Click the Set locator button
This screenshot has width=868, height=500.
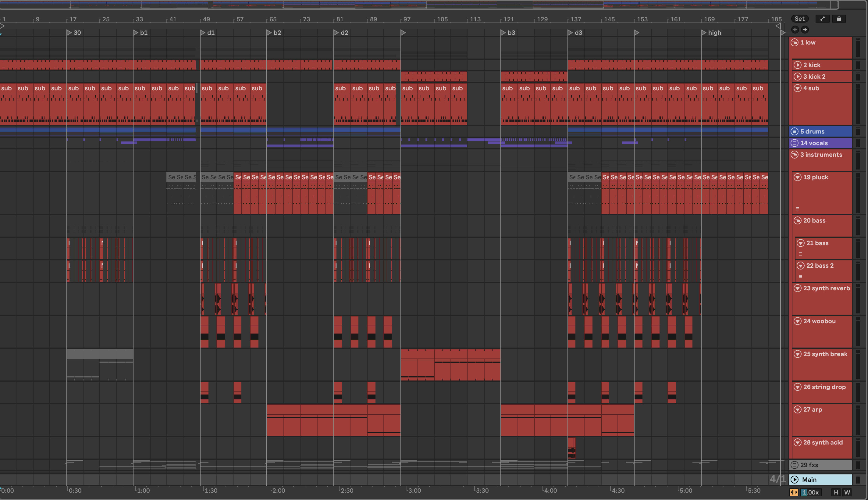pyautogui.click(x=799, y=19)
